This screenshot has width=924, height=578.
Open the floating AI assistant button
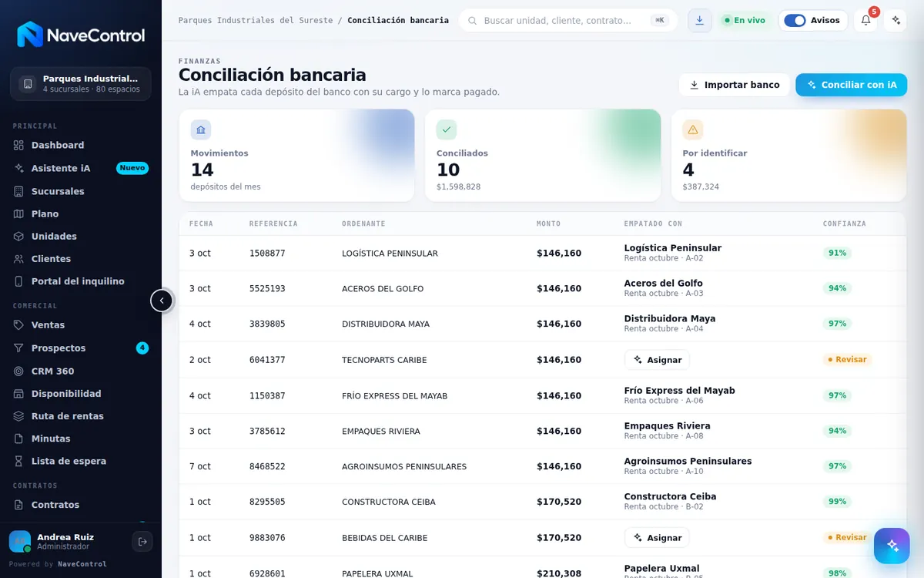pos(892,546)
